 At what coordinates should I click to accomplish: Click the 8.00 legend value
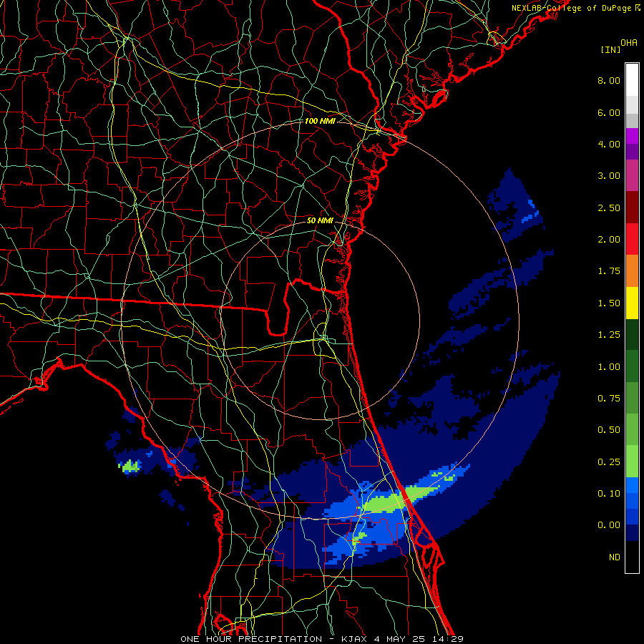click(609, 80)
